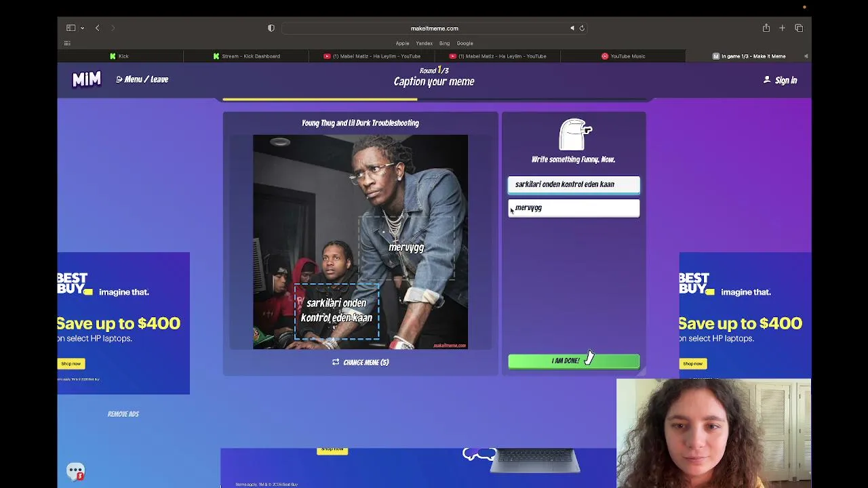Toggle the Safari sidebar

point(71,28)
